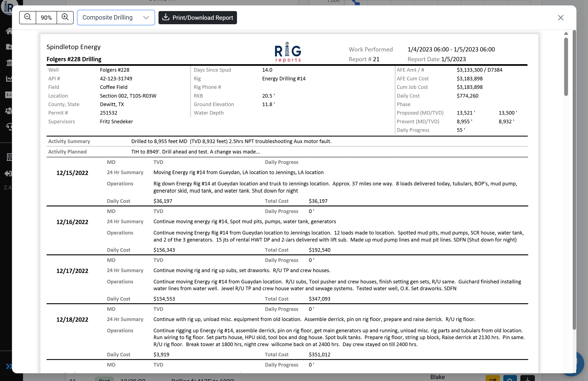The image size is (588, 381).
Task: Click the date entry '12/17/2022'
Action: 72,271
